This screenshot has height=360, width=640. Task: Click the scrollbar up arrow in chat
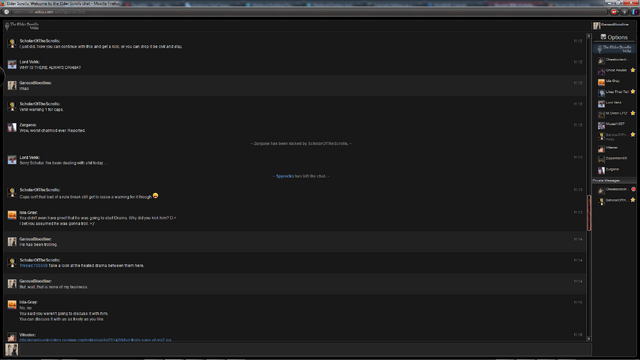589,36
